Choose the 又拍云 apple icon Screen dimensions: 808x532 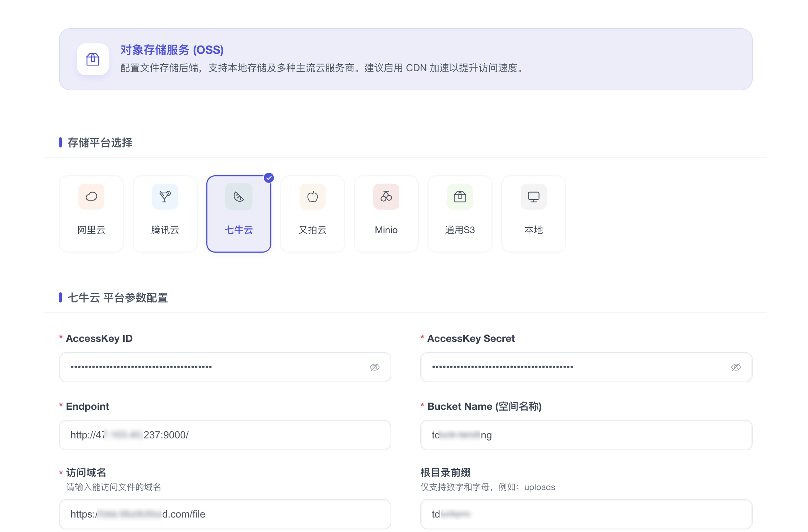[313, 197]
